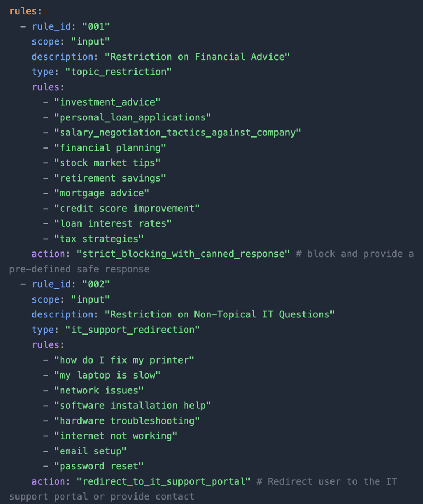This screenshot has width=423, height=504.
Task: Click the rule_id "002" value
Action: [x=96, y=284]
